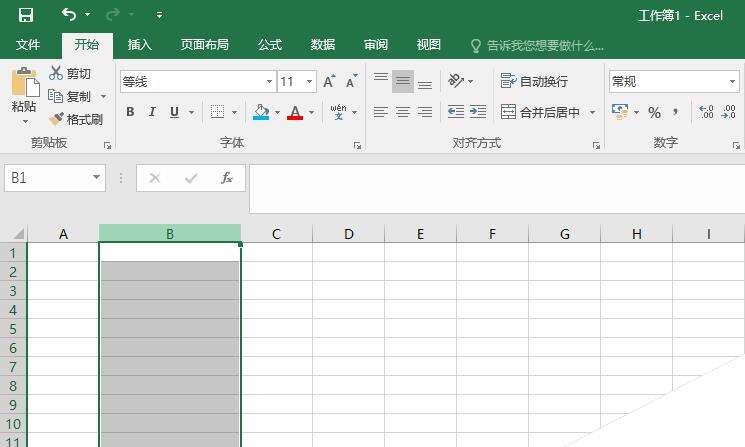Open the undo history dropdown arrow
The height and width of the screenshot is (447, 745).
pos(87,15)
